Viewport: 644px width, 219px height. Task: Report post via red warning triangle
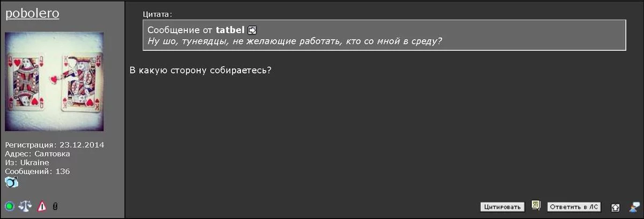click(x=42, y=206)
